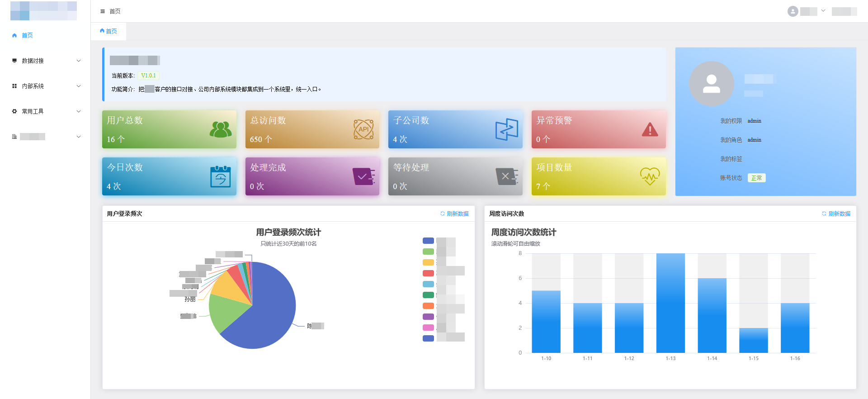Click the 常用工具 gear icon

click(14, 111)
